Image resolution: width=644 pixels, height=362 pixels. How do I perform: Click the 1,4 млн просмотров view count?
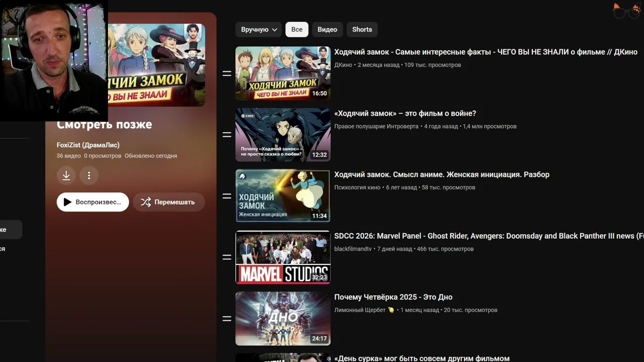(490, 126)
